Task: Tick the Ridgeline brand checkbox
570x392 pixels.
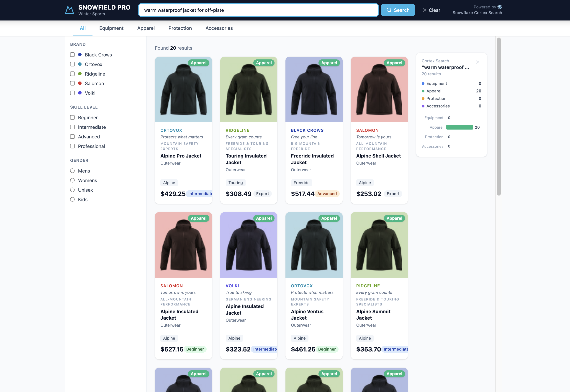Action: click(x=72, y=74)
